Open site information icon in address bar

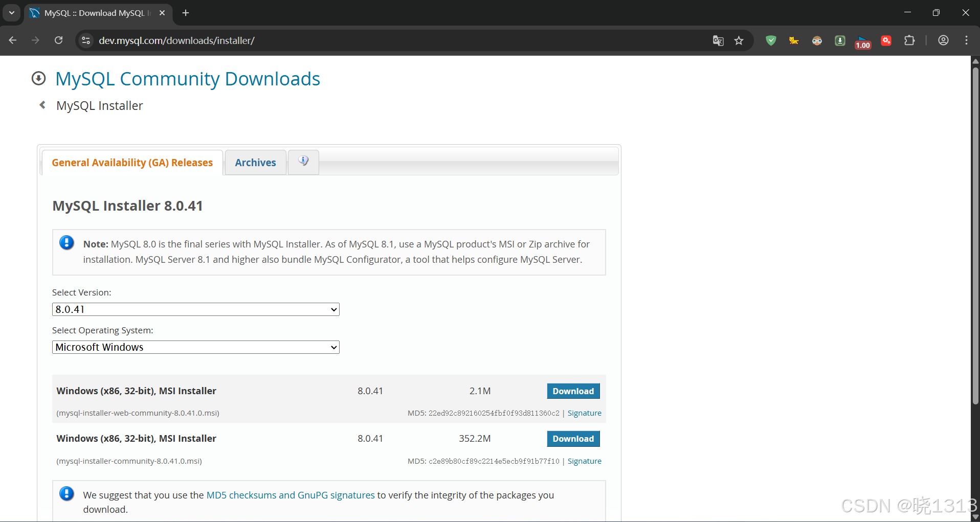pyautogui.click(x=86, y=40)
